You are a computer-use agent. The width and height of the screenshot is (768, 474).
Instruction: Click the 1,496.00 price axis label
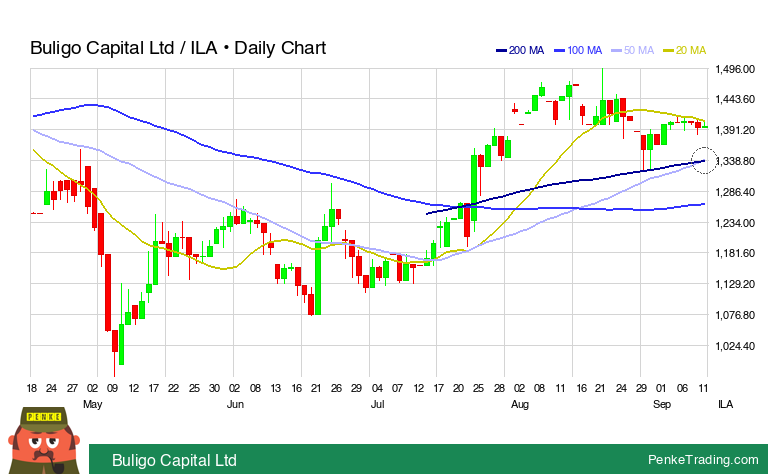pyautogui.click(x=735, y=69)
